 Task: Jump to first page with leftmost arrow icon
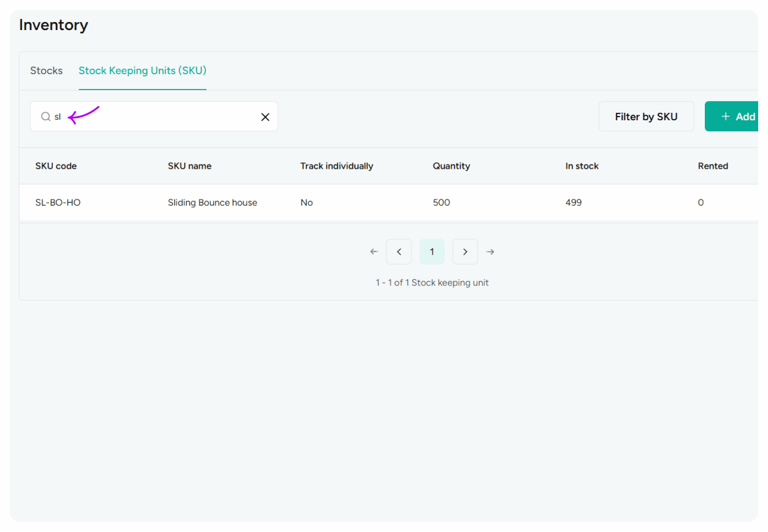tap(374, 252)
